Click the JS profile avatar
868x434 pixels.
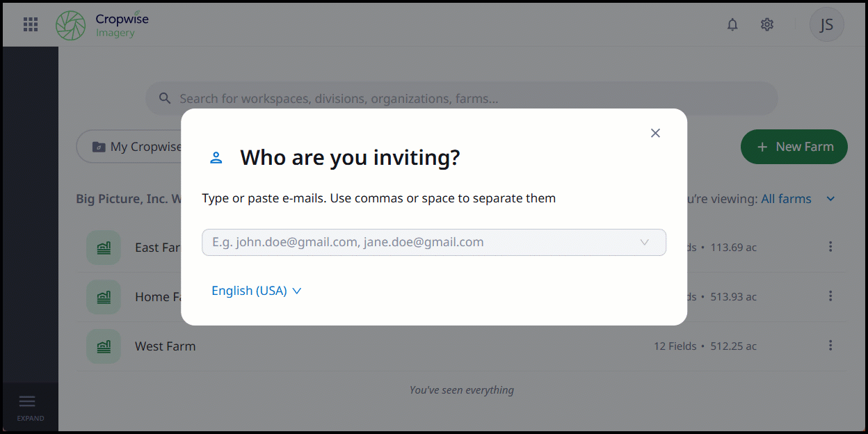click(x=826, y=24)
